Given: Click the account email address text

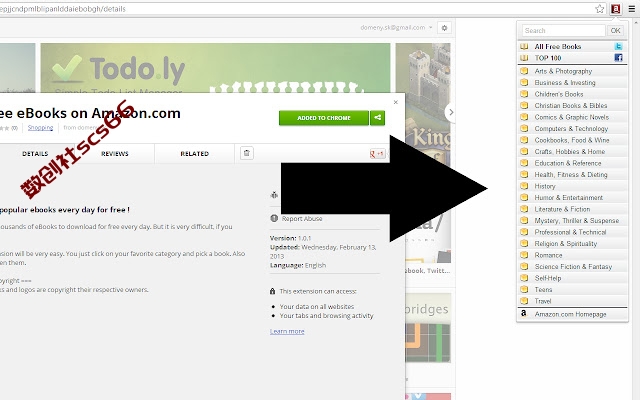Looking at the screenshot, I should point(393,28).
